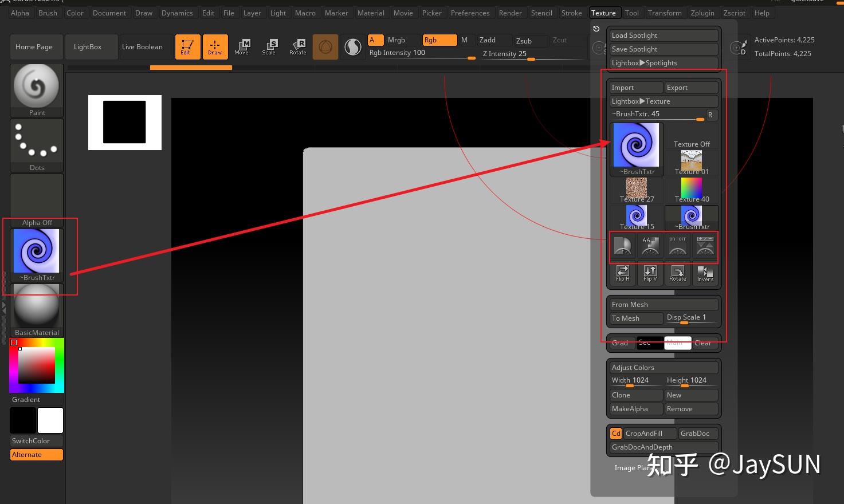This screenshot has width=844, height=504.
Task: Open the Preferences menu
Action: (x=470, y=13)
